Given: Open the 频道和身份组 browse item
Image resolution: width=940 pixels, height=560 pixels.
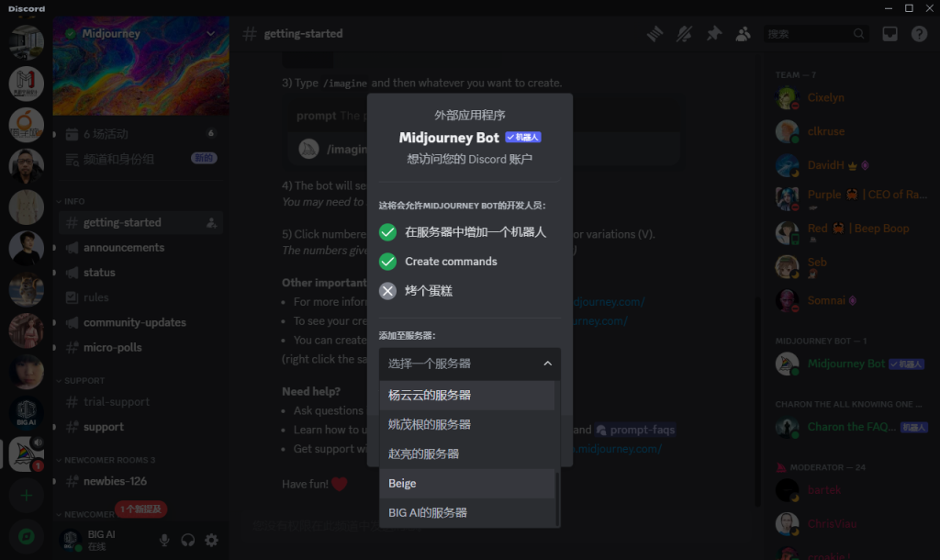Looking at the screenshot, I should coord(140,160).
